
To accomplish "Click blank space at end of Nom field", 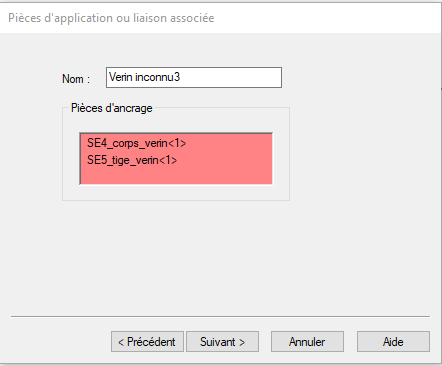I will pyautogui.click(x=233, y=77).
